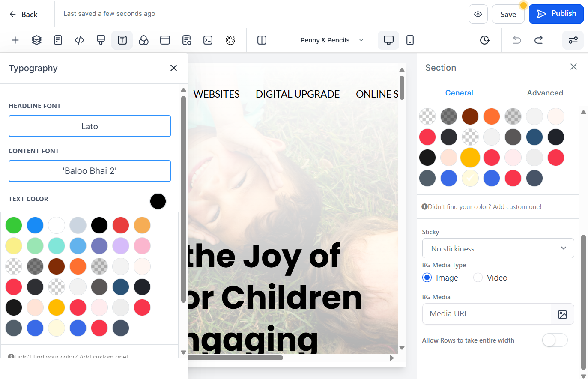Pick the green swatch in Typography colors

click(14, 225)
